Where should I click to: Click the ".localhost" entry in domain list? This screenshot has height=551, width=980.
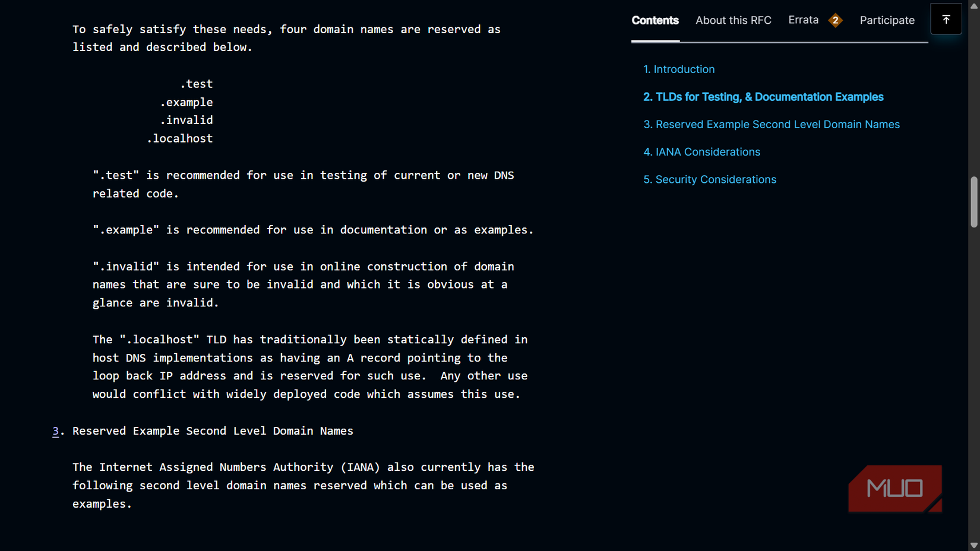point(179,138)
